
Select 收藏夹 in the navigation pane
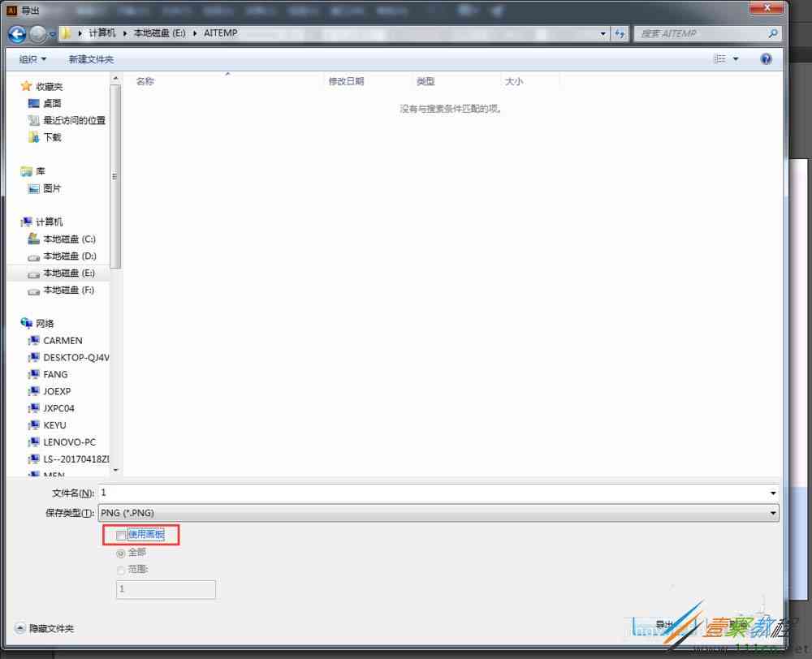coord(42,87)
